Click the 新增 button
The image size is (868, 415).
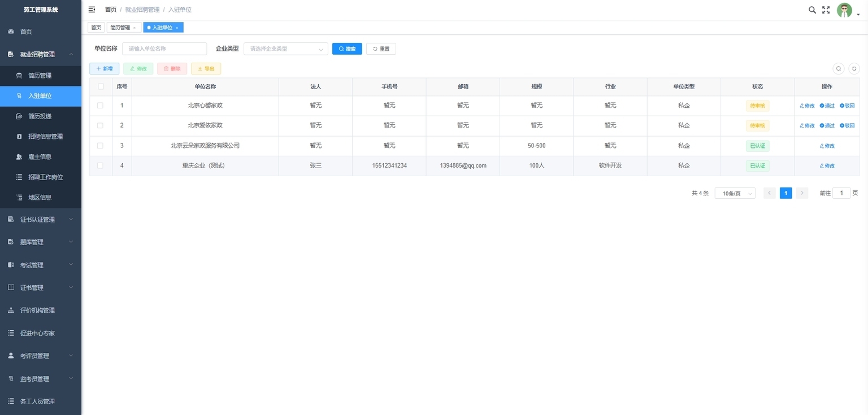104,68
